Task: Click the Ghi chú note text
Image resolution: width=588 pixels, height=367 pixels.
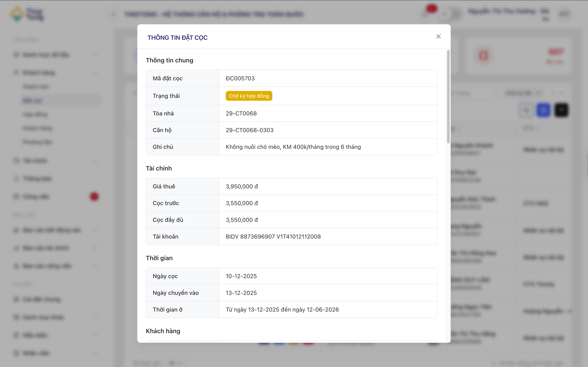Action: click(x=293, y=147)
